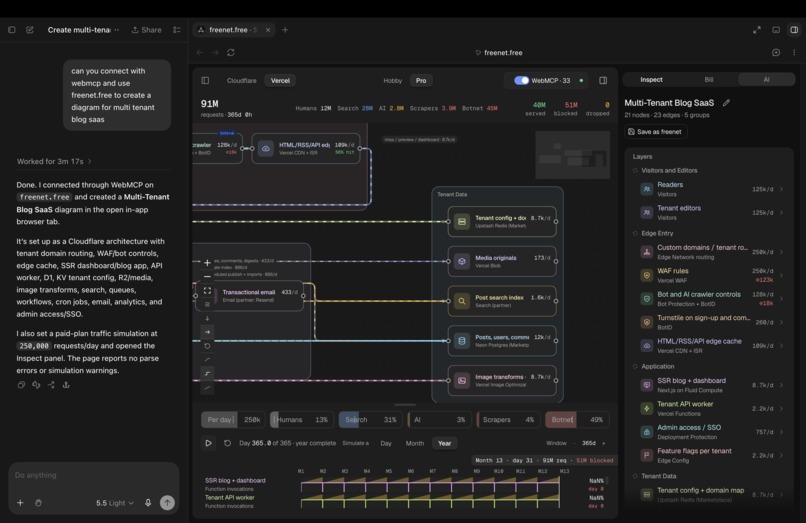
Task: Toggle the right split panel icon in the top bar
Action: [x=794, y=30]
